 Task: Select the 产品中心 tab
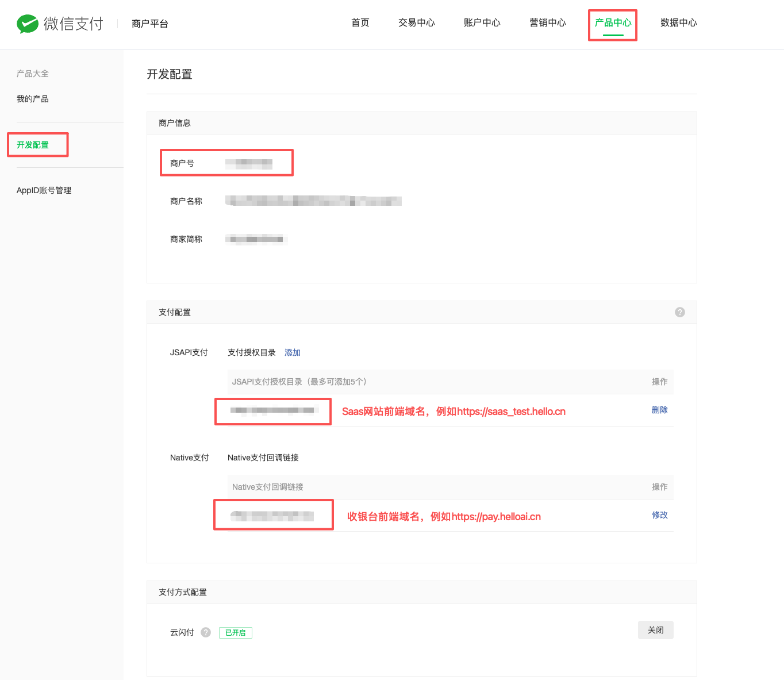click(x=613, y=23)
